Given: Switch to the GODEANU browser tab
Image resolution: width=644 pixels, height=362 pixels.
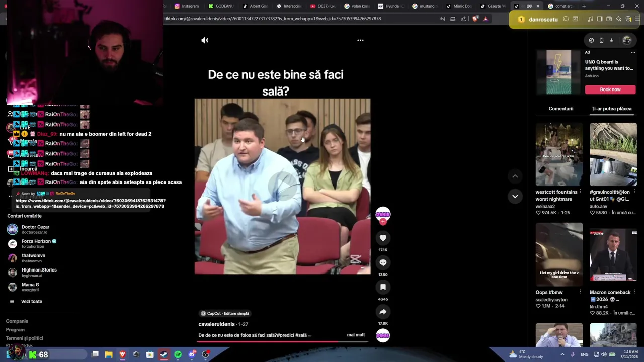Looking at the screenshot, I should click(x=221, y=6).
